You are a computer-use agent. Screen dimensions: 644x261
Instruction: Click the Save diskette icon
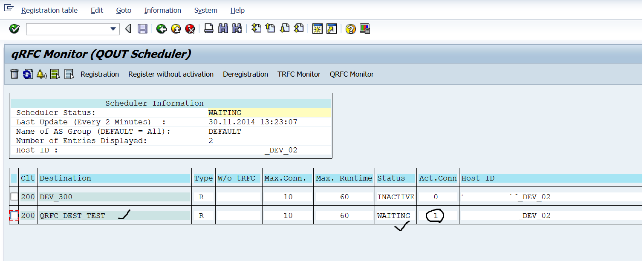[x=143, y=29]
